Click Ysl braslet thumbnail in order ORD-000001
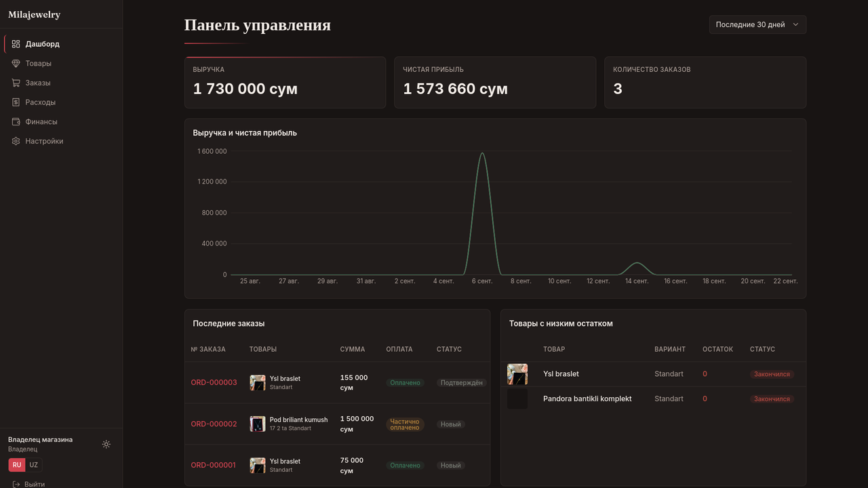 tap(258, 466)
